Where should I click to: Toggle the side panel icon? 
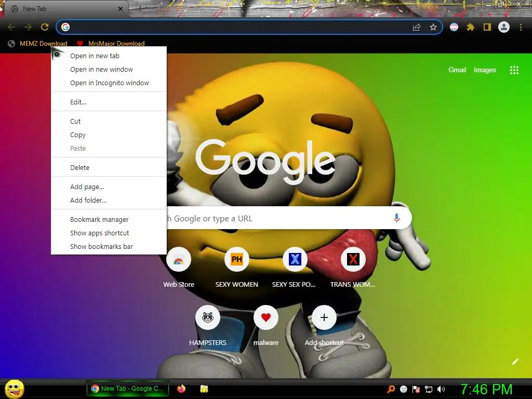coord(487,27)
